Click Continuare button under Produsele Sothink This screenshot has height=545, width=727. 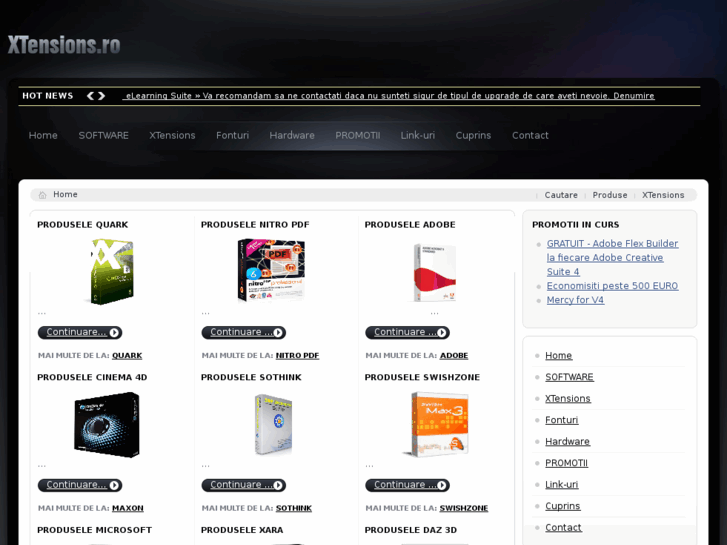243,485
